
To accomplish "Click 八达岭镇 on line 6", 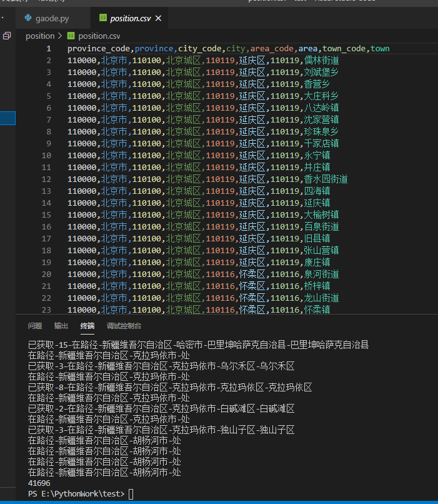I will (x=321, y=108).
